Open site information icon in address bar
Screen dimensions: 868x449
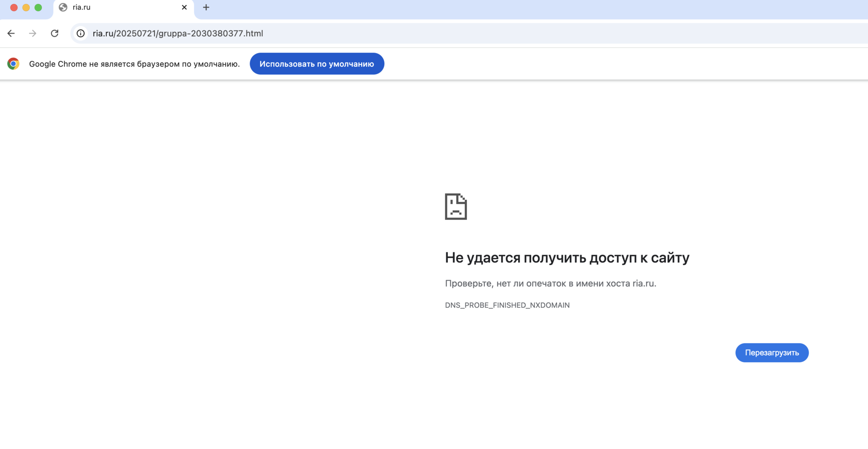(81, 33)
